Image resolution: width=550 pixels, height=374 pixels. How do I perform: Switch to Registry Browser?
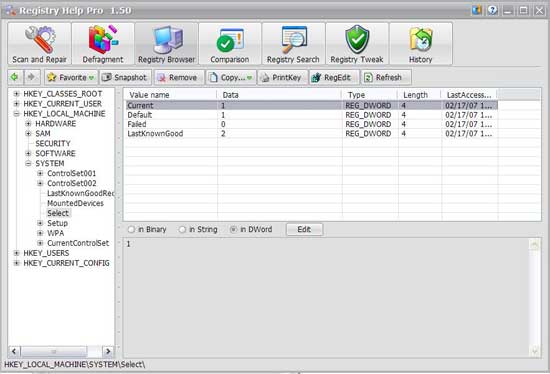[x=166, y=44]
